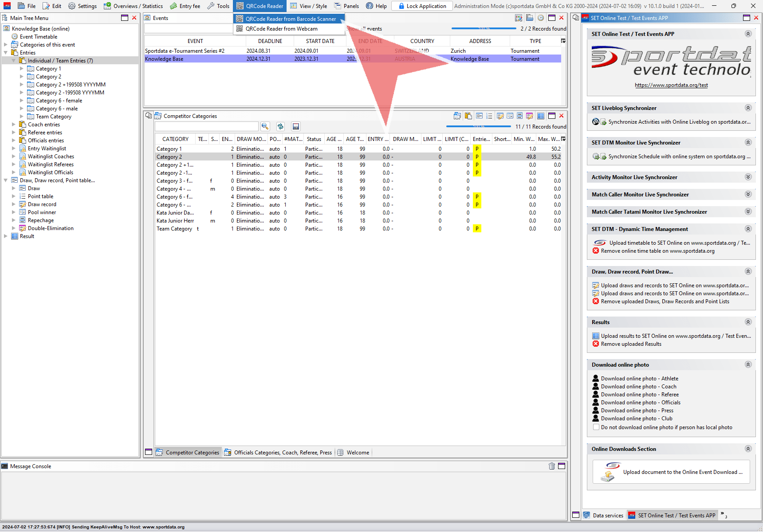The height and width of the screenshot is (532, 763).
Task: Empty the Message Console with trash icon
Action: (551, 466)
